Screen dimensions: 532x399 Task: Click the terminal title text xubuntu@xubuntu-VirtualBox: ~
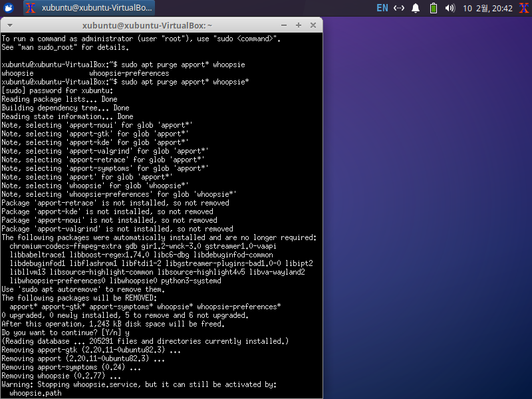point(147,25)
